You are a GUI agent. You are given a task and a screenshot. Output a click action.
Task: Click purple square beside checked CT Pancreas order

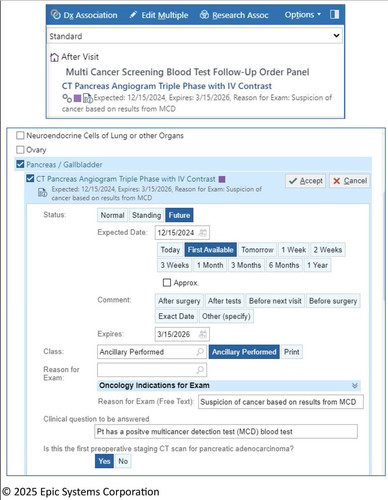point(222,179)
